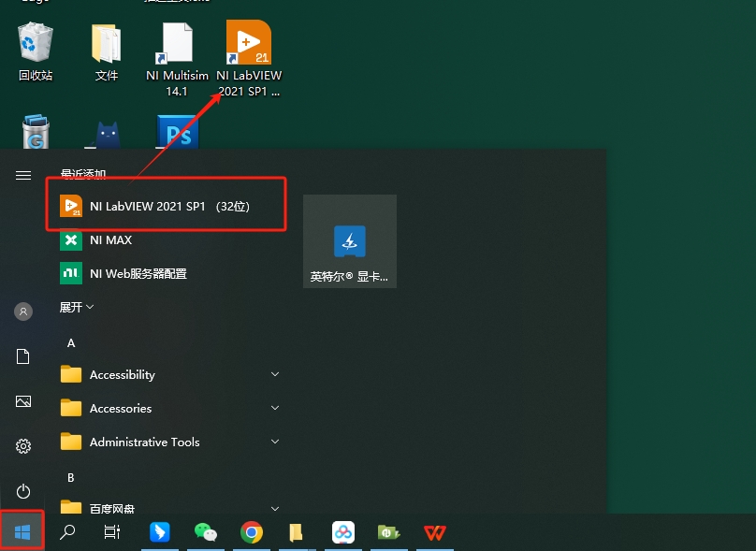Open the Recycle Bin desktop icon
Image resolution: width=756 pixels, height=551 pixels.
tap(36, 51)
